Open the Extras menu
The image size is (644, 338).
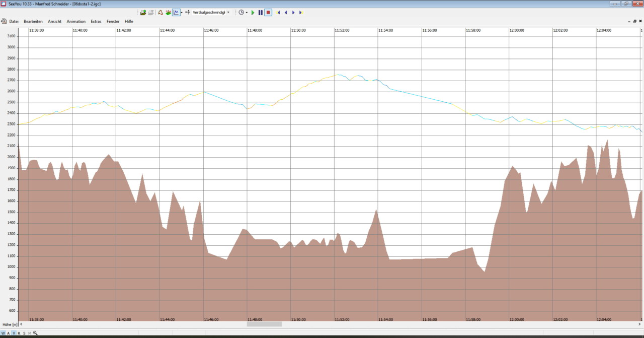pyautogui.click(x=96, y=22)
